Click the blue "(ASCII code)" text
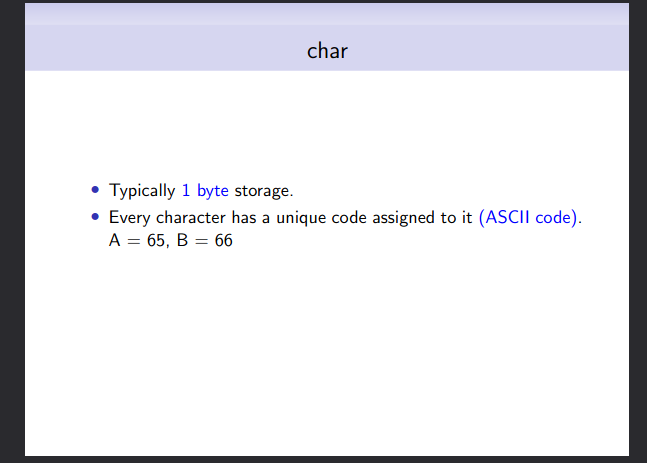Viewport: 647px width, 463px height. 528,217
